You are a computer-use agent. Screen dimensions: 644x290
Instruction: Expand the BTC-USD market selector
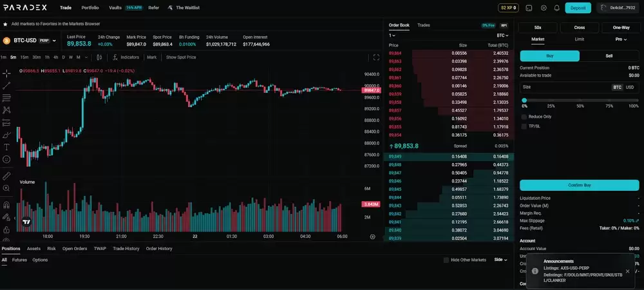(30, 41)
